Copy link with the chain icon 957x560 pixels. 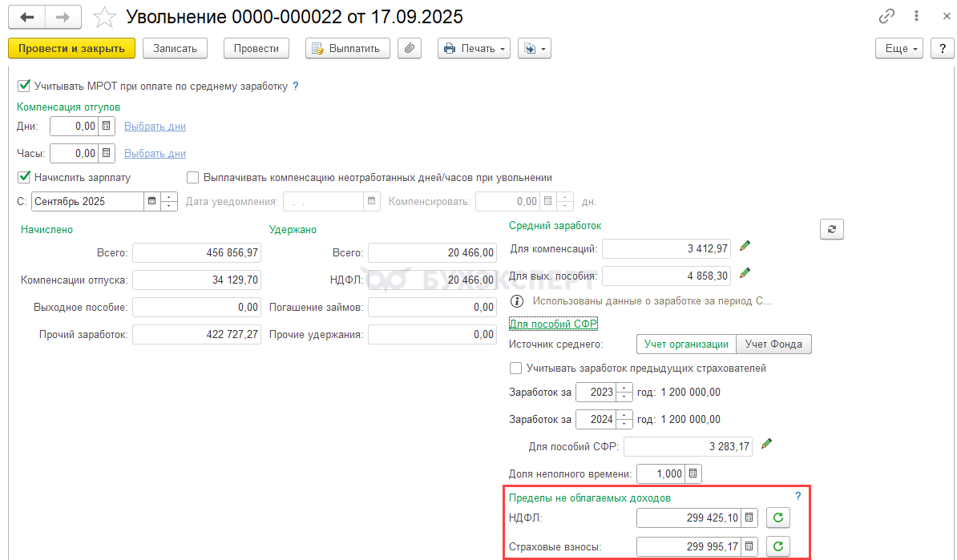click(886, 17)
